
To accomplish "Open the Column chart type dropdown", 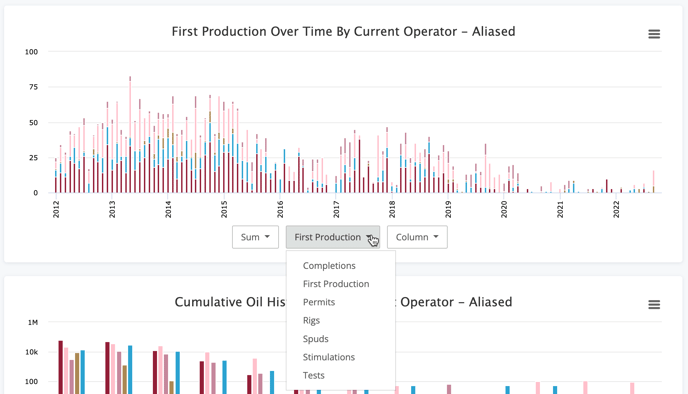I will (417, 237).
